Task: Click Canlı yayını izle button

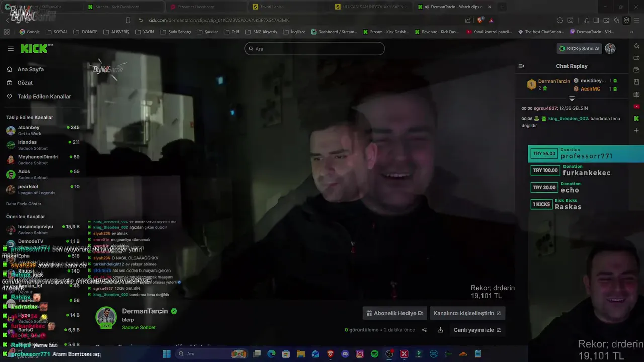Action: (477, 330)
